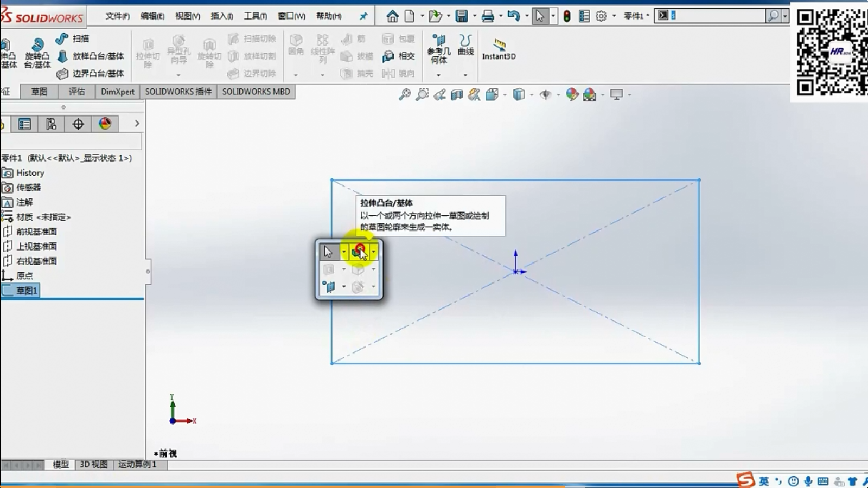Click the Zoom to Fit magnifier icon

coord(405,95)
